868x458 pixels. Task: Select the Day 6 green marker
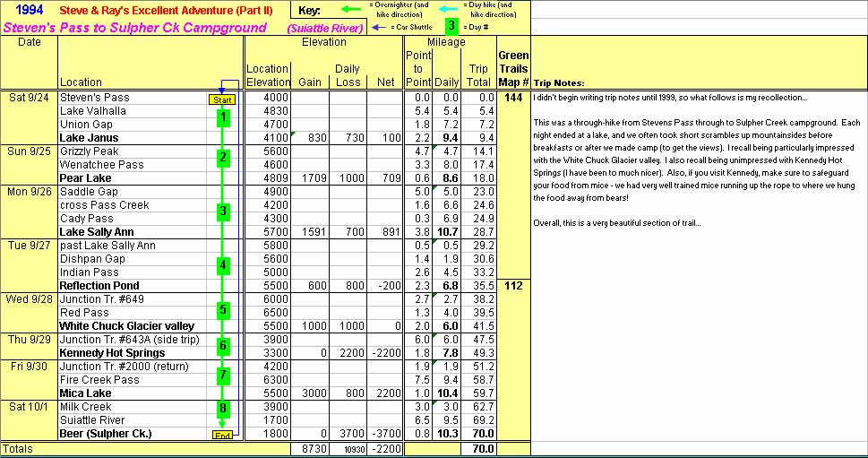[222, 346]
